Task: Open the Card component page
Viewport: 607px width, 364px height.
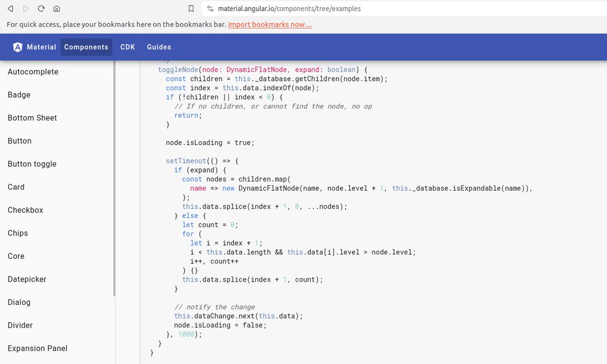Action: tap(16, 187)
